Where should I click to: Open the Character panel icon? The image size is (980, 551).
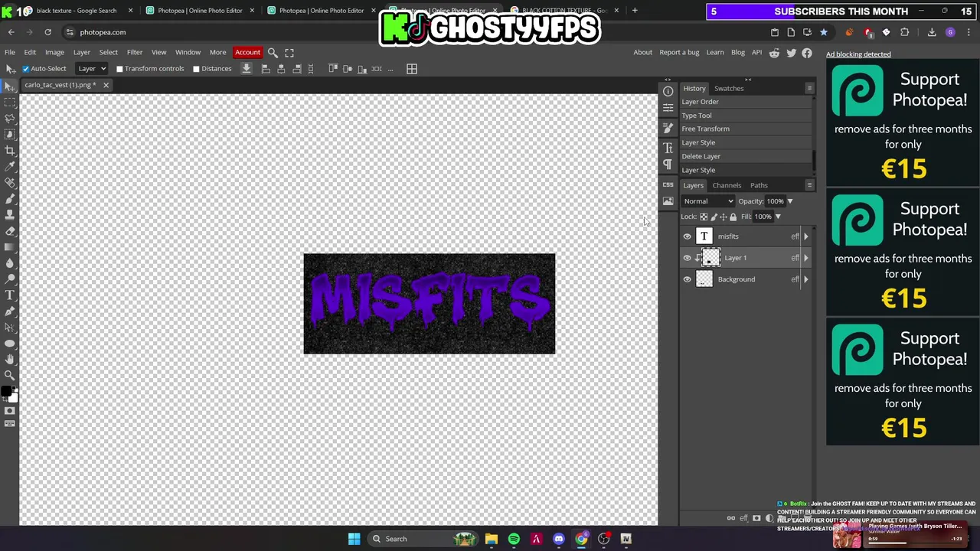click(x=668, y=147)
